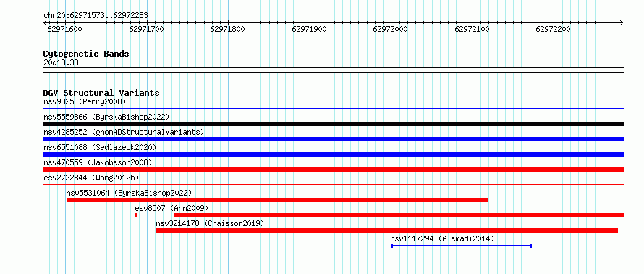Click the nsv9825 (Perry2008) variant label
Screen dimensions: 644x274
pos(84,101)
